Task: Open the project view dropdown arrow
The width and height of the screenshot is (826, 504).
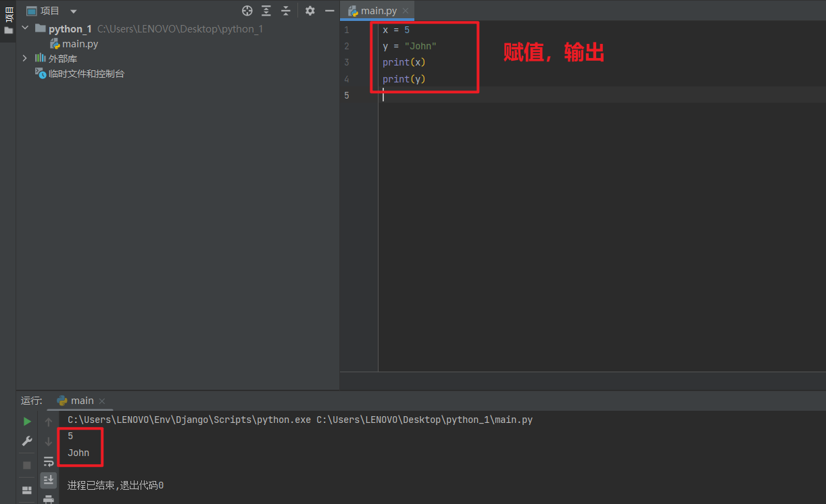Action: point(74,11)
